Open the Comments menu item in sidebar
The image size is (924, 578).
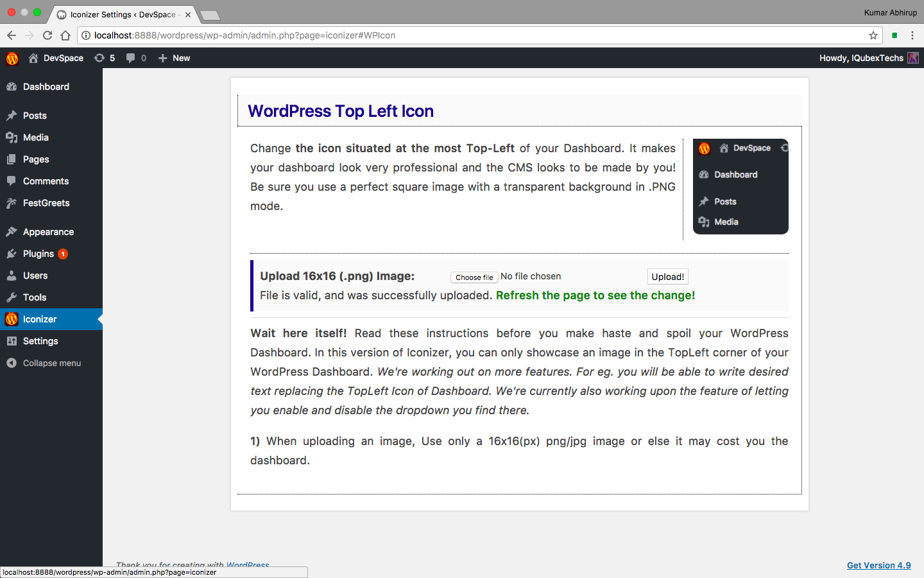(51, 181)
